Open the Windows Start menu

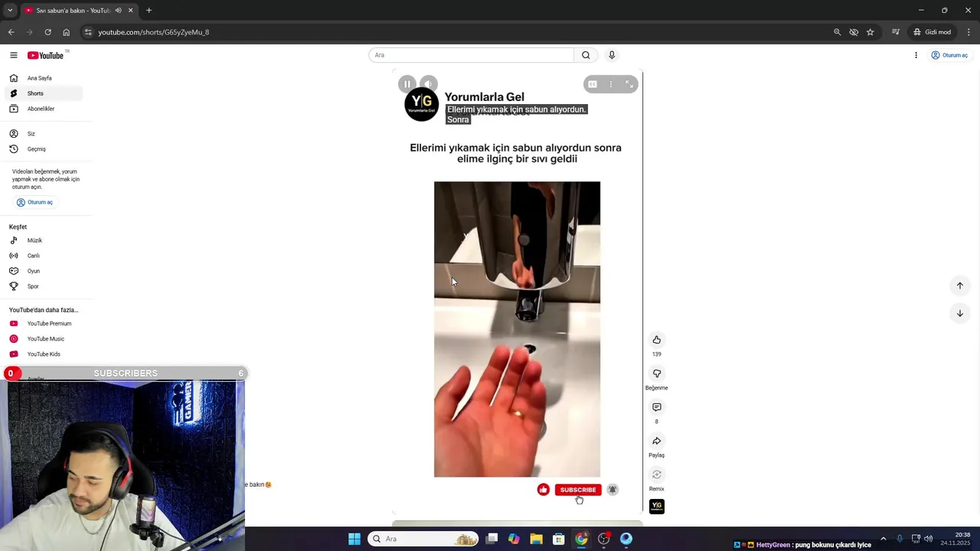click(x=354, y=539)
